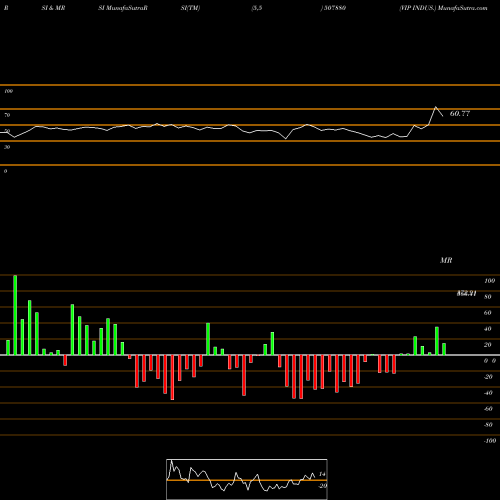Click the 100 label on MR histogram axis

click(x=489, y=281)
